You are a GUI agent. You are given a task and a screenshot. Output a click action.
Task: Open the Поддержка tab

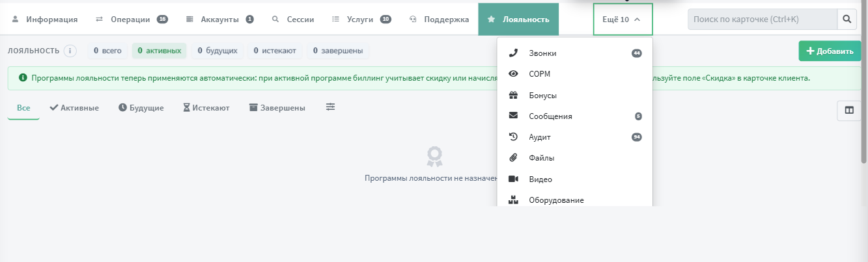pyautogui.click(x=439, y=20)
